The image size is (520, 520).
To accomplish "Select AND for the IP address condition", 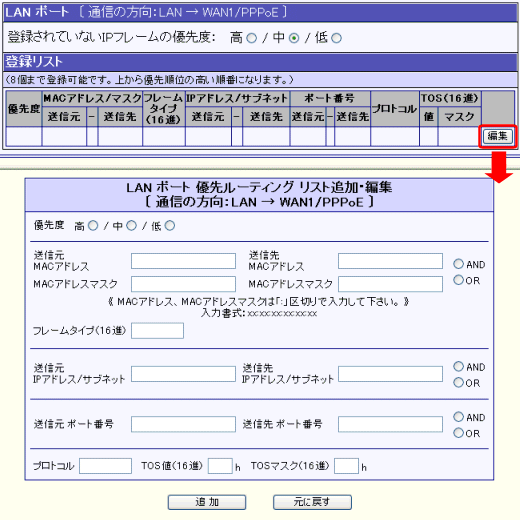I will tap(458, 366).
